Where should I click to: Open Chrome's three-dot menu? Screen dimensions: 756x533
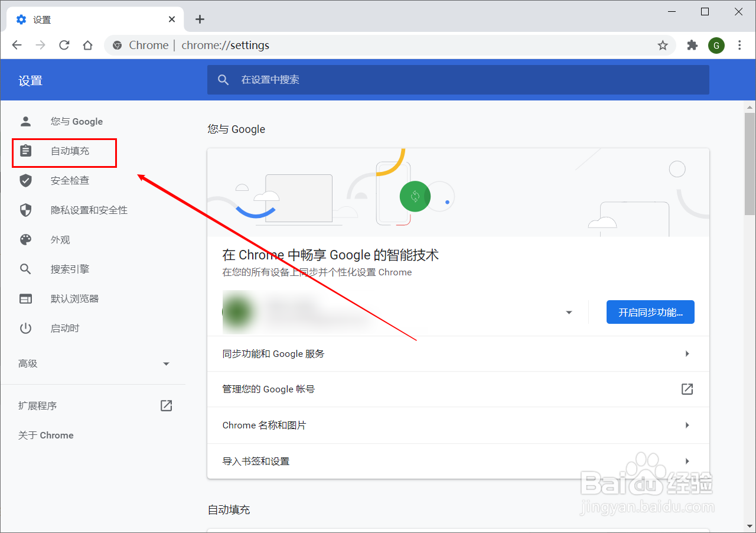[740, 45]
